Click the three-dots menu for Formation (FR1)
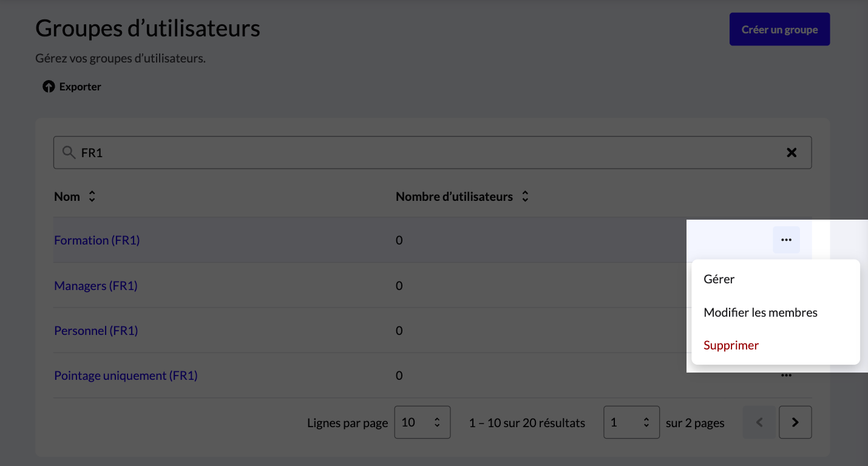 [786, 240]
